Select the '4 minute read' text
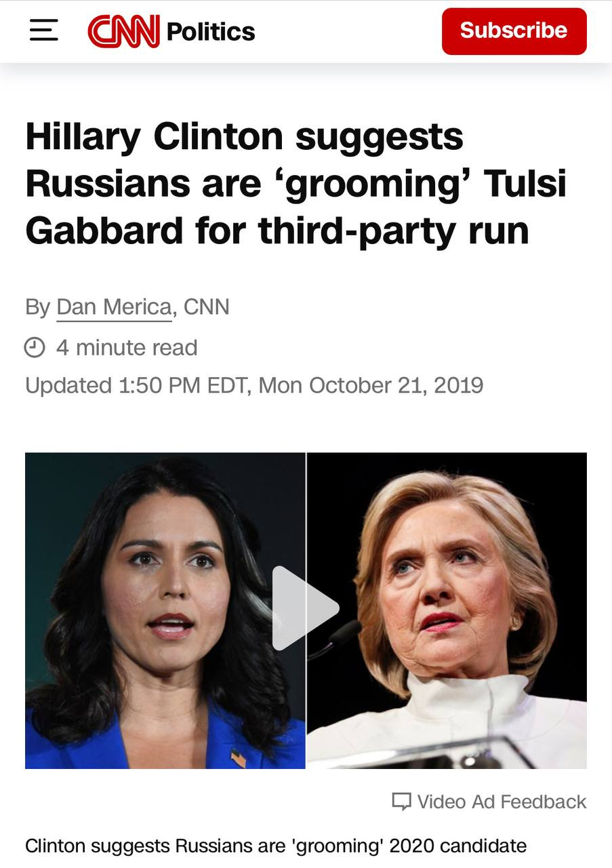Screen dimensions: 612x868 [127, 348]
